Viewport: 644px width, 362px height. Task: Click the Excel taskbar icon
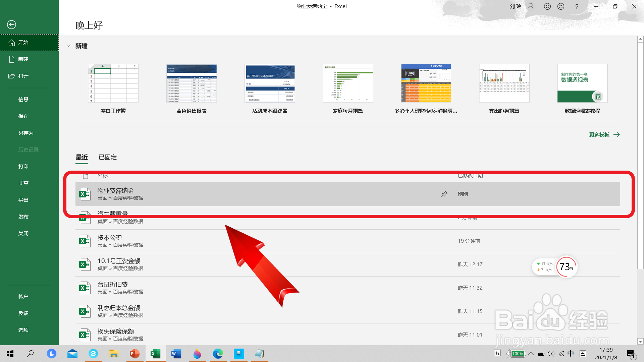coord(155,354)
